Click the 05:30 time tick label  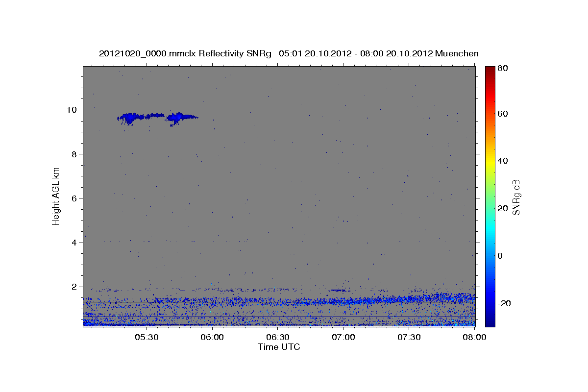(x=147, y=337)
